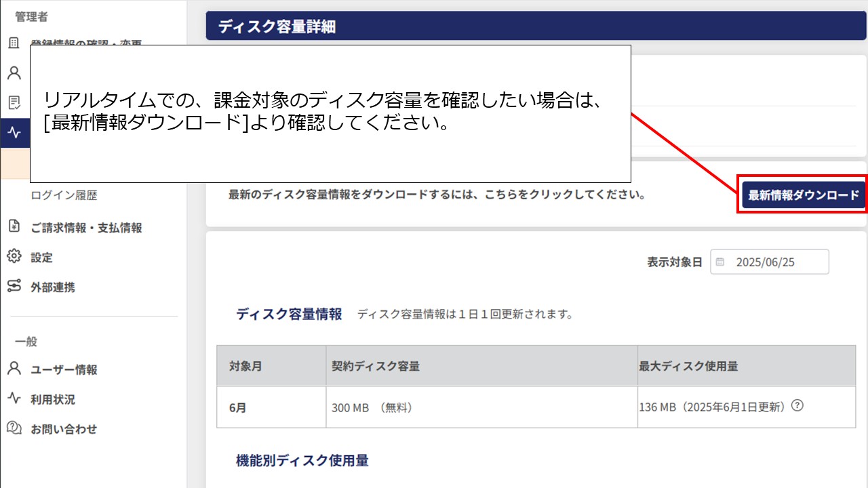Viewport: 868px width, 488px height.
Task: Click the building icon beside 登録情報の確認・変更
Action: pos(14,43)
